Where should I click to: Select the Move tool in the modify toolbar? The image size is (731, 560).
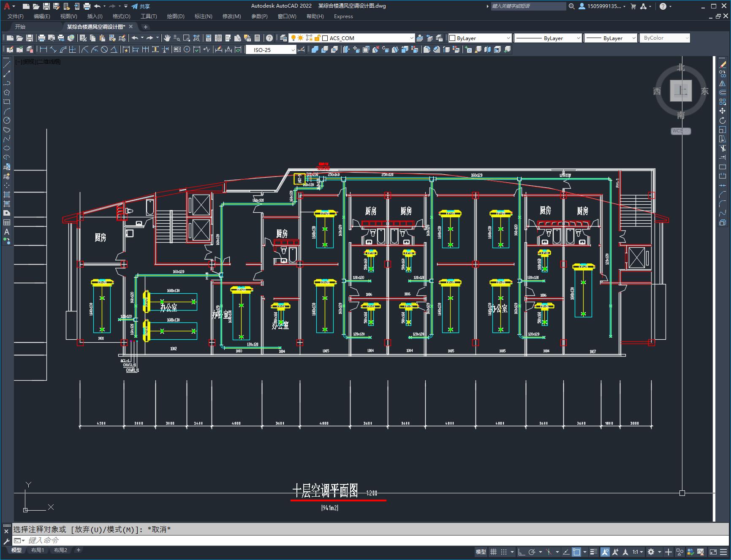tap(723, 111)
